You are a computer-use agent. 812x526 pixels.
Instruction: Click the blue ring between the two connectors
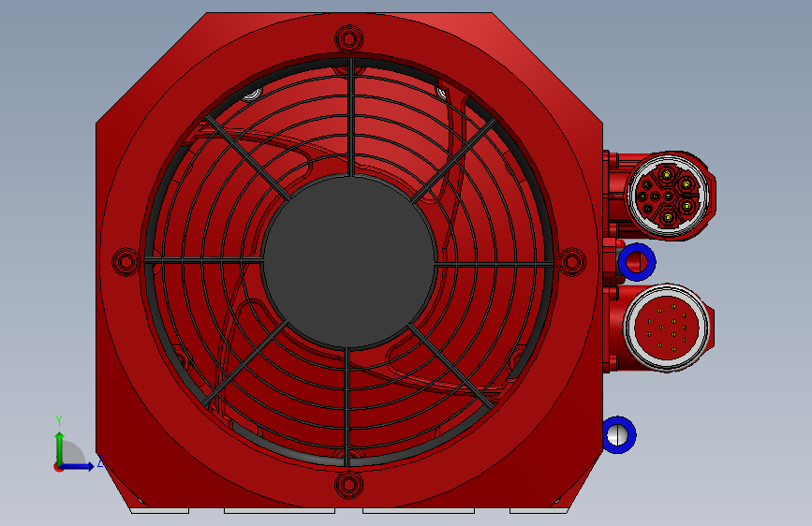tap(637, 262)
